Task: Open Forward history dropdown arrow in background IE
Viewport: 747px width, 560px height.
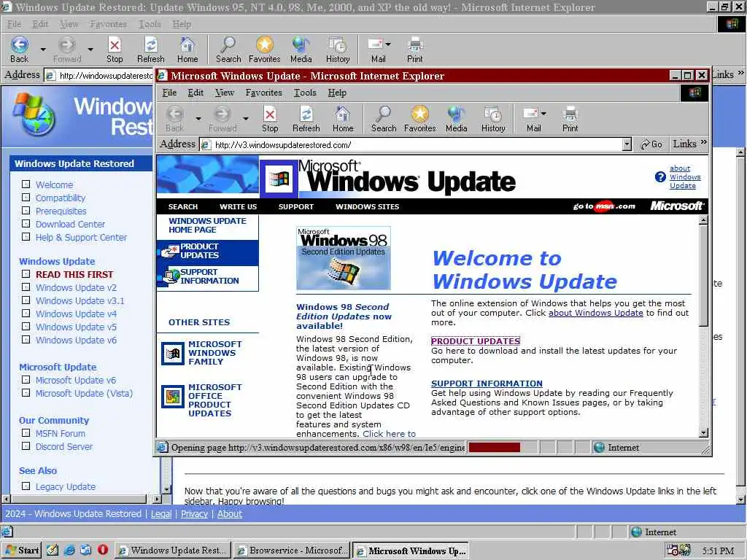Action: click(90, 49)
